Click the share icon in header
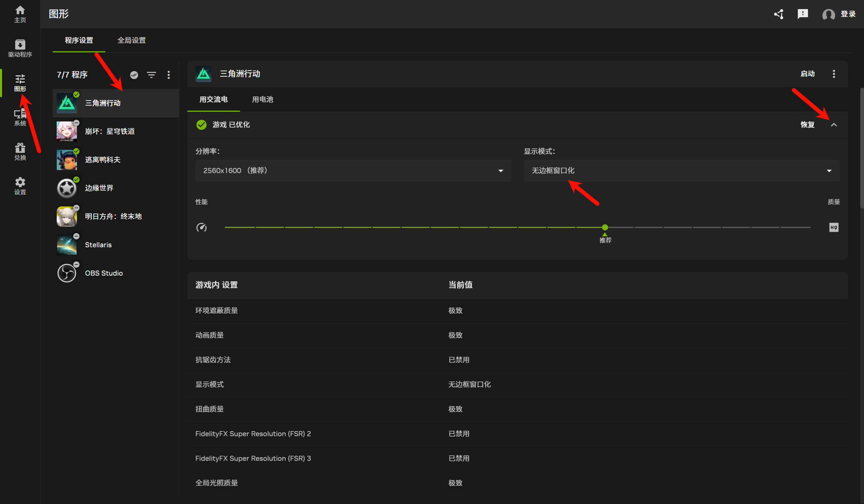864x504 pixels. [x=779, y=14]
